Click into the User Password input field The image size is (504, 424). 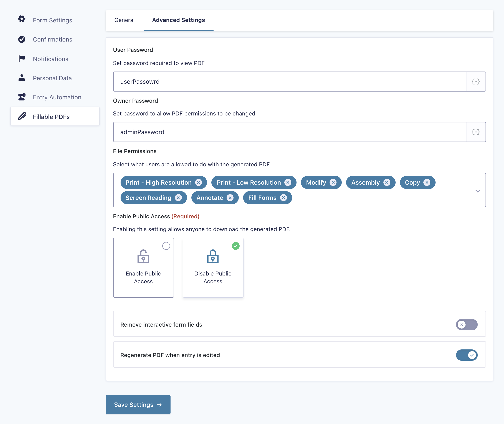pos(290,82)
